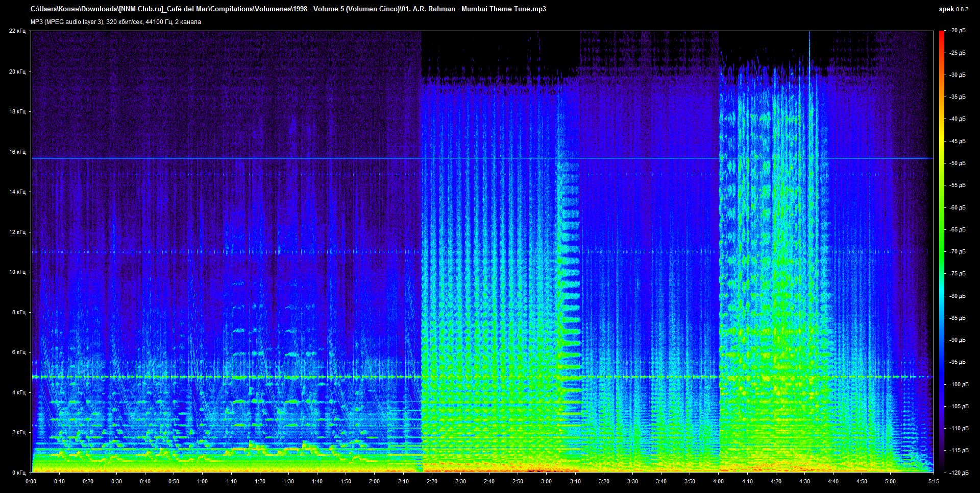Click the MP3 codec info line
Screen dimensions: 980x493
coord(116,22)
